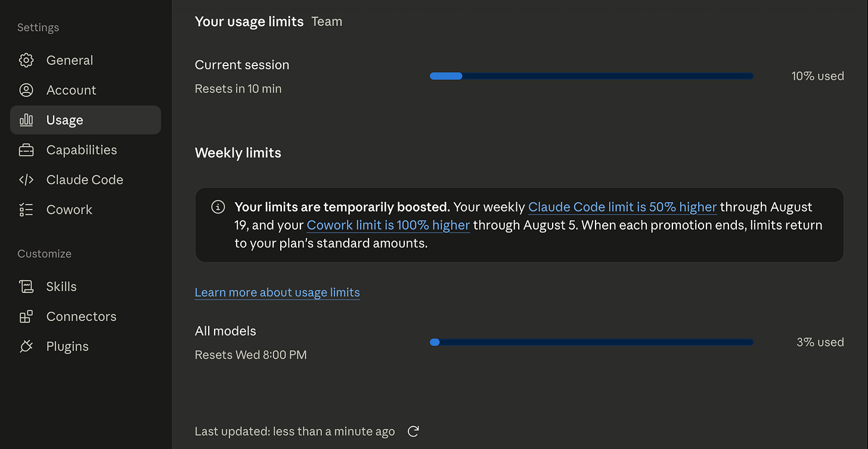Click the 'Last updated' timestamp text

[x=294, y=431]
